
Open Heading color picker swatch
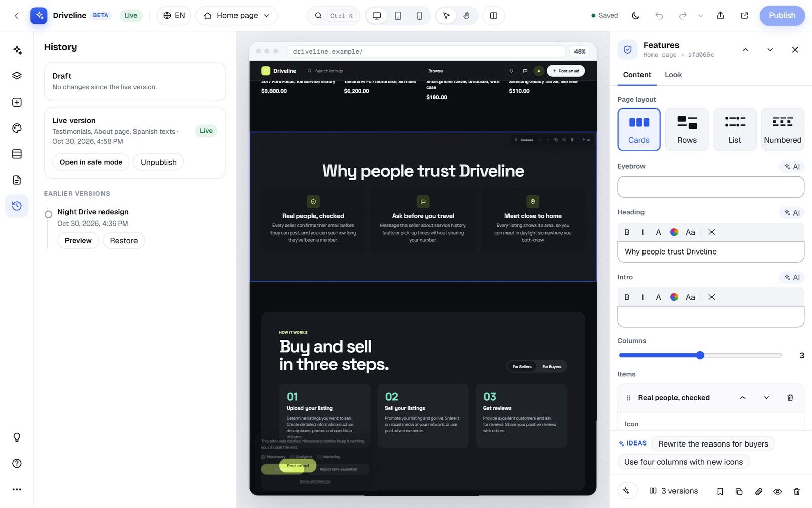pyautogui.click(x=674, y=232)
